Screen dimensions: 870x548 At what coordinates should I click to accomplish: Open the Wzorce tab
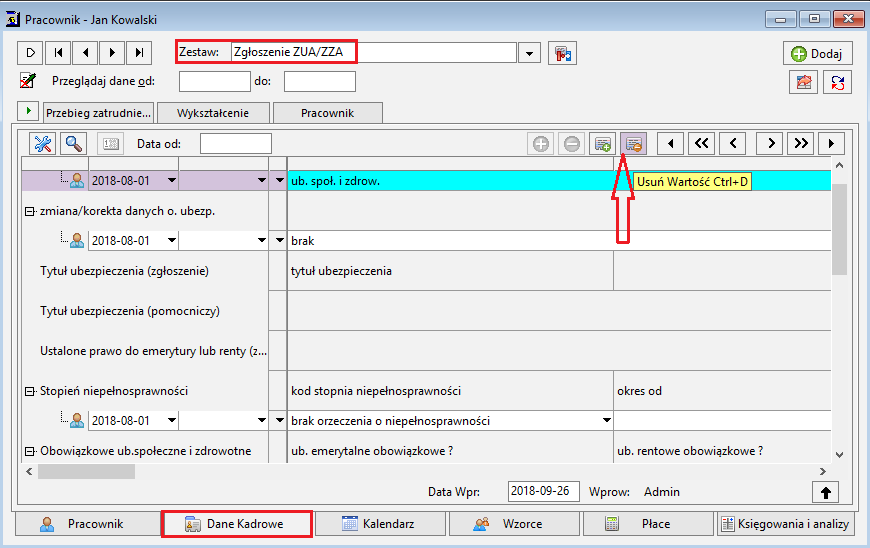click(x=514, y=524)
